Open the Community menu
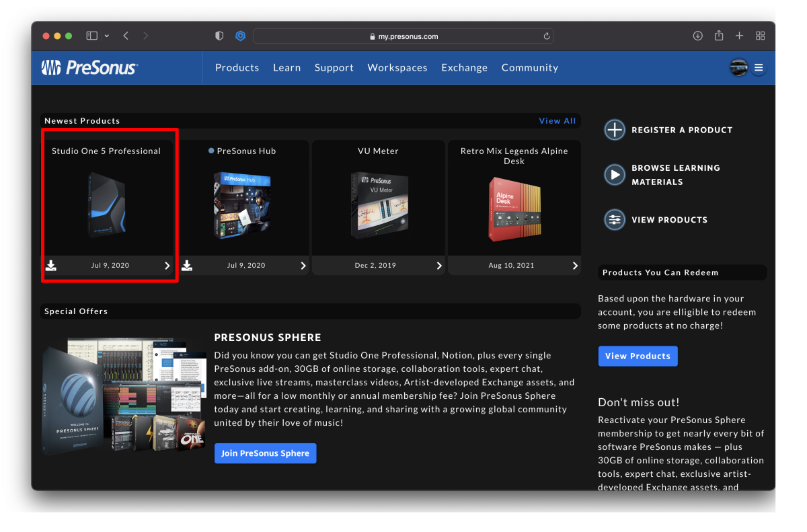The width and height of the screenshot is (807, 532). 530,67
